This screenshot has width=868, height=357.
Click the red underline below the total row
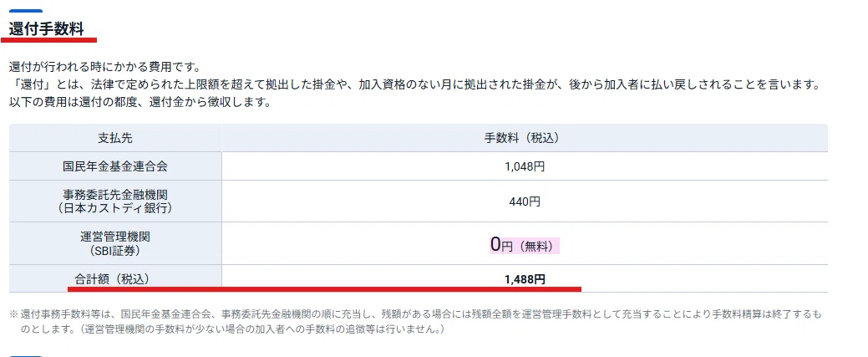click(324, 288)
